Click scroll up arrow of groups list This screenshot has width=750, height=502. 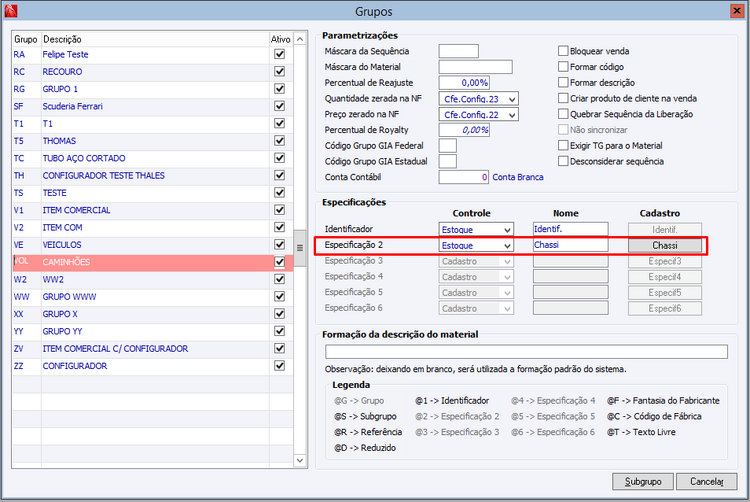click(x=300, y=39)
